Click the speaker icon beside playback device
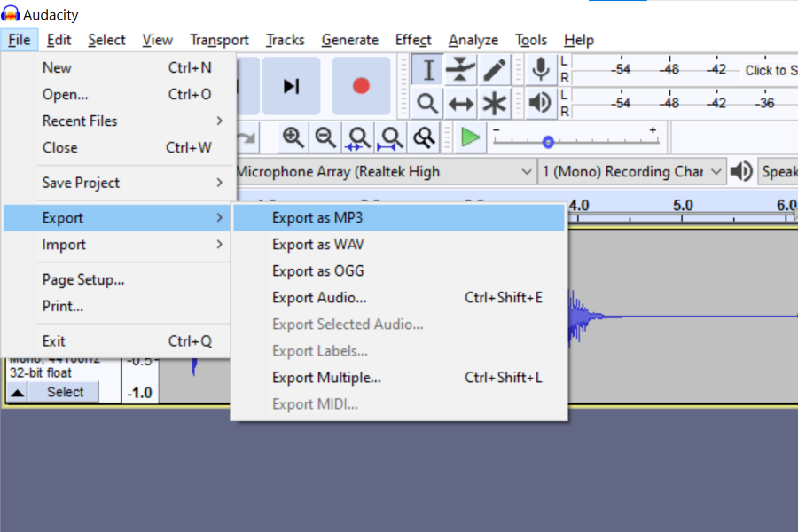Image resolution: width=798 pixels, height=532 pixels. pos(741,171)
